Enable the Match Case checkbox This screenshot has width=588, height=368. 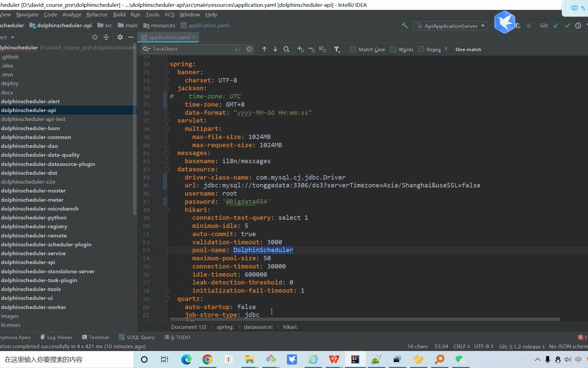pyautogui.click(x=353, y=49)
